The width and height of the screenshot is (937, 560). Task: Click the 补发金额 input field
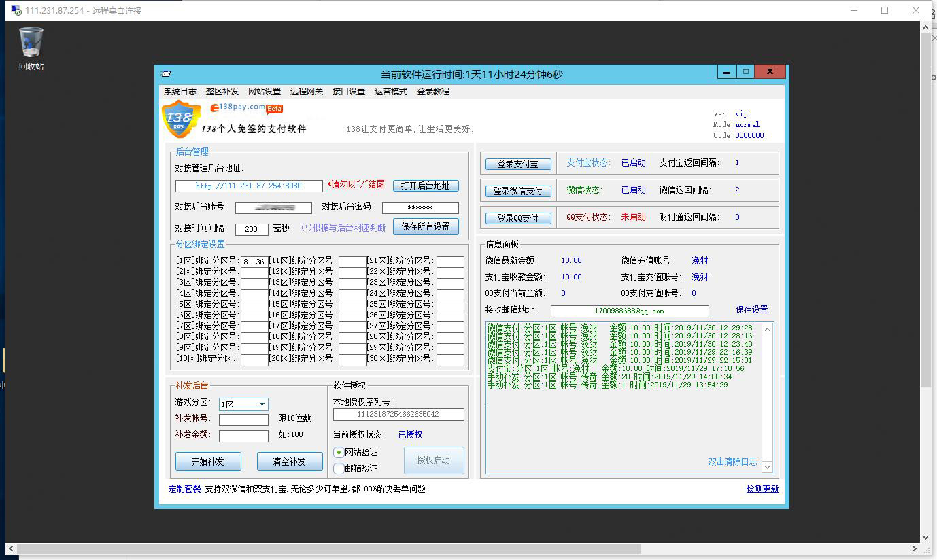243,436
